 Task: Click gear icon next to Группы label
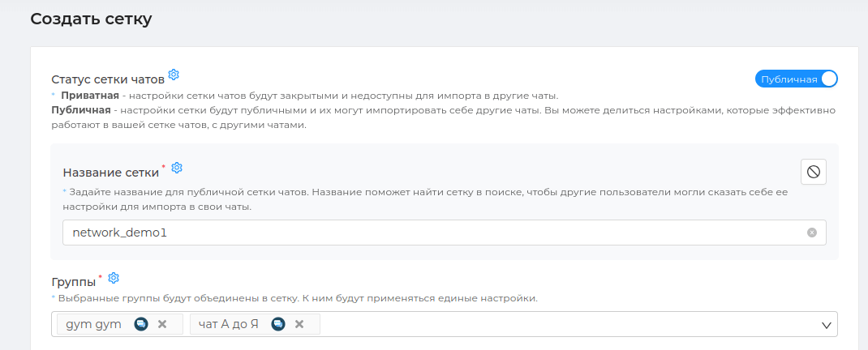tap(114, 278)
